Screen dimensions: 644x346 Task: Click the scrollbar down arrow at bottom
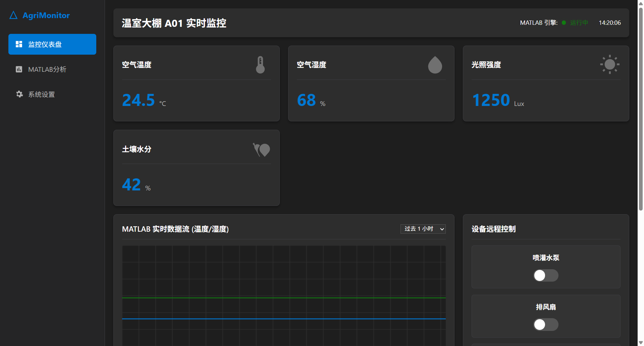point(641,343)
